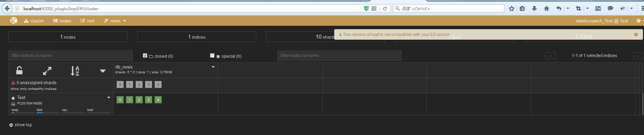Click the chat bubble toolbar icon
644x135 pixels.
pos(610,8)
